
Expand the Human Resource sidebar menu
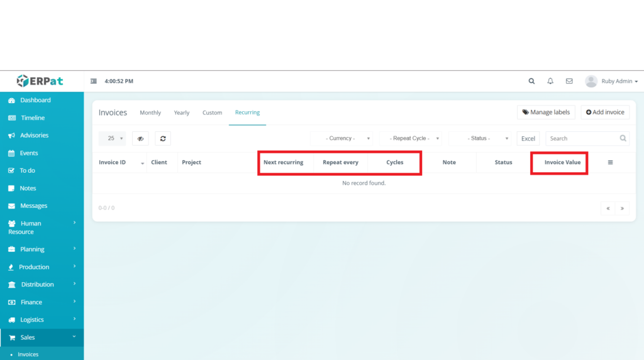click(42, 227)
